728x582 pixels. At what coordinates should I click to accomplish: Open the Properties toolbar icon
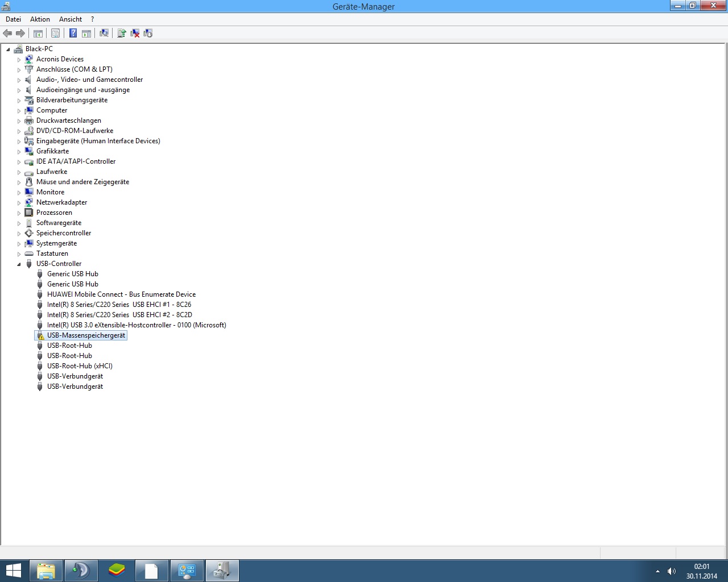pos(55,34)
